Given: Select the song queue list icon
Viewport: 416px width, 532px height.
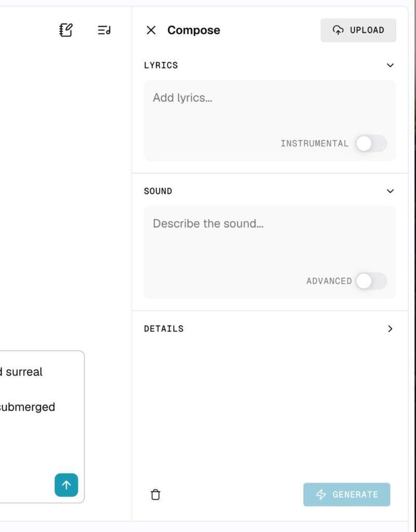Looking at the screenshot, I should point(103,30).
